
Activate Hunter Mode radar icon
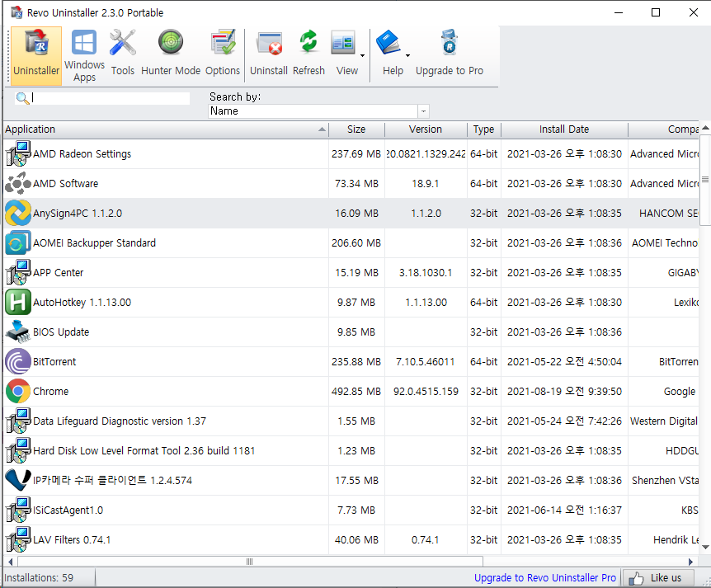tap(171, 42)
